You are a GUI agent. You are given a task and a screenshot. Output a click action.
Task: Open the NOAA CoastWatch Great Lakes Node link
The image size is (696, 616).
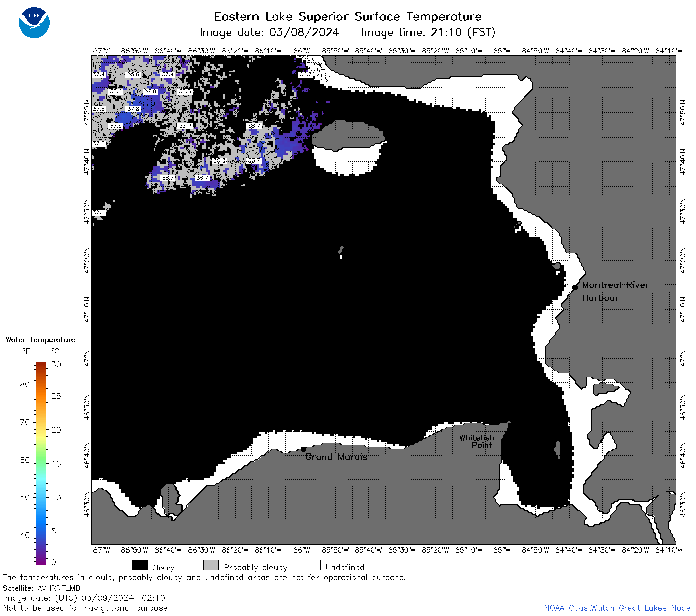click(x=617, y=608)
